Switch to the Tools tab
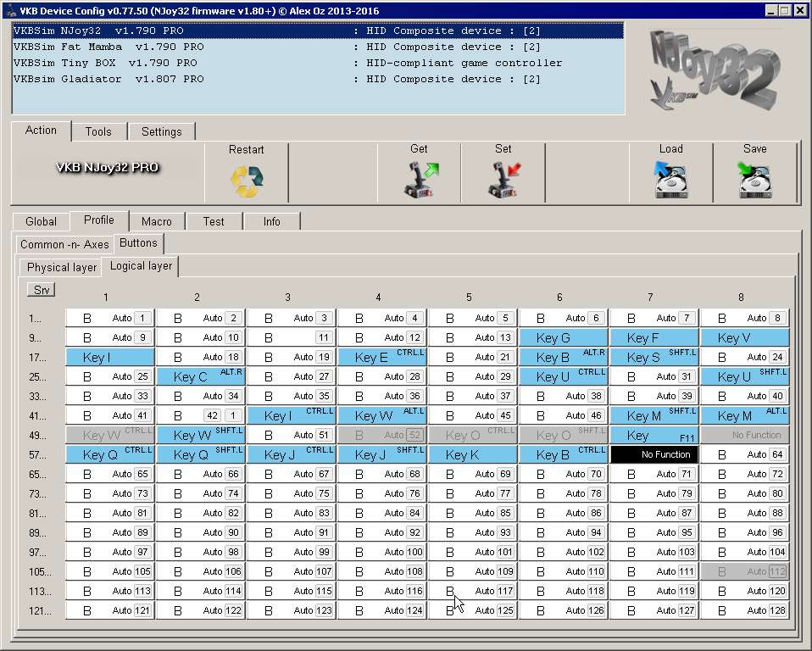This screenshot has width=812, height=651. click(98, 131)
